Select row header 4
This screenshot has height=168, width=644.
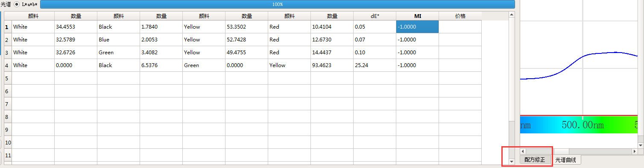pos(8,65)
